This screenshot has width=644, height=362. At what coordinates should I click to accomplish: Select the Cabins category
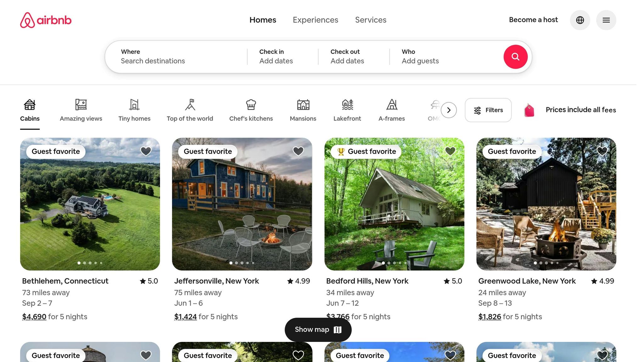pos(30,111)
